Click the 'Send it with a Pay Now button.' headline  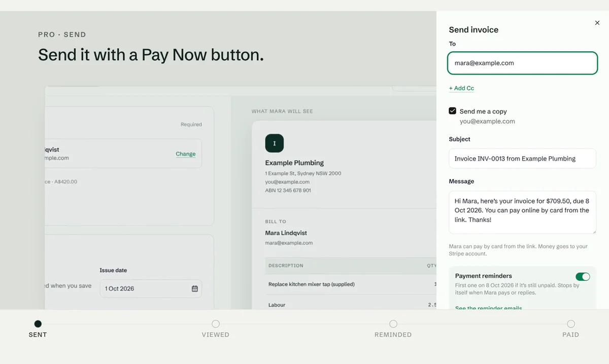click(x=151, y=55)
